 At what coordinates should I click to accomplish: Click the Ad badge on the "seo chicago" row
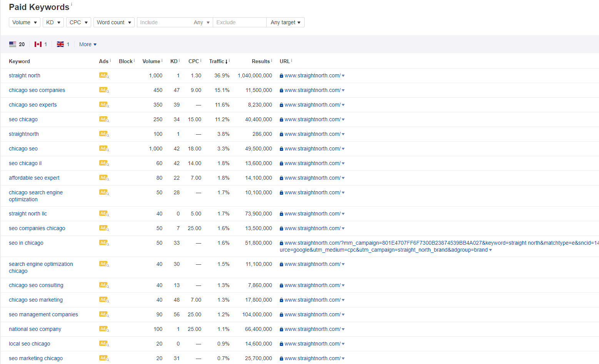coord(102,119)
